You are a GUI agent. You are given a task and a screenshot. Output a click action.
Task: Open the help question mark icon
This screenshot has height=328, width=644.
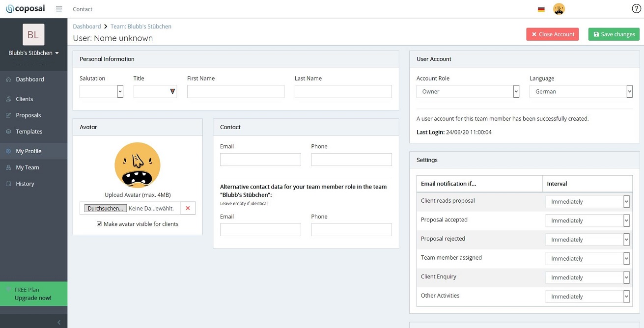[636, 9]
